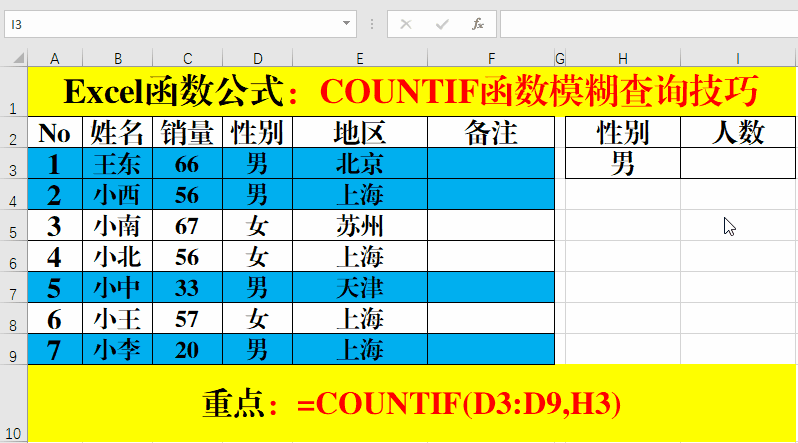The width and height of the screenshot is (798, 443).
Task: Click the '上海' cell in 小李's row
Action: pyautogui.click(x=360, y=350)
